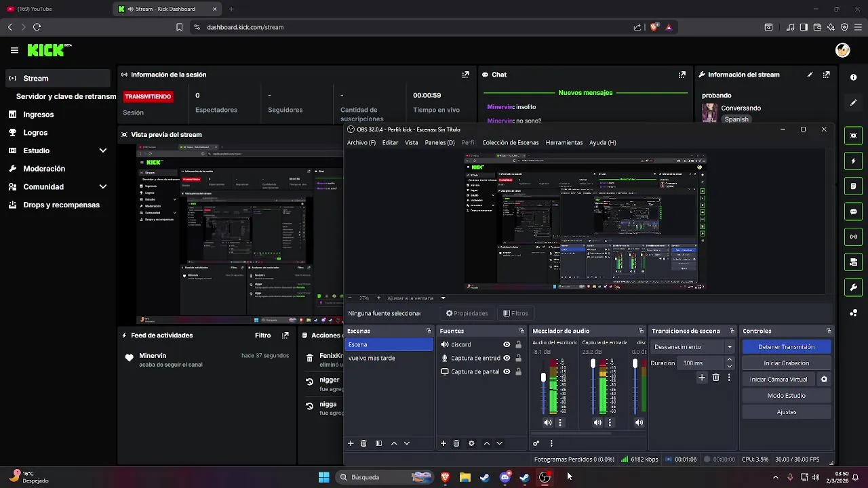
Task: Click camera icon in Kick right sidebar
Action: [x=854, y=136]
